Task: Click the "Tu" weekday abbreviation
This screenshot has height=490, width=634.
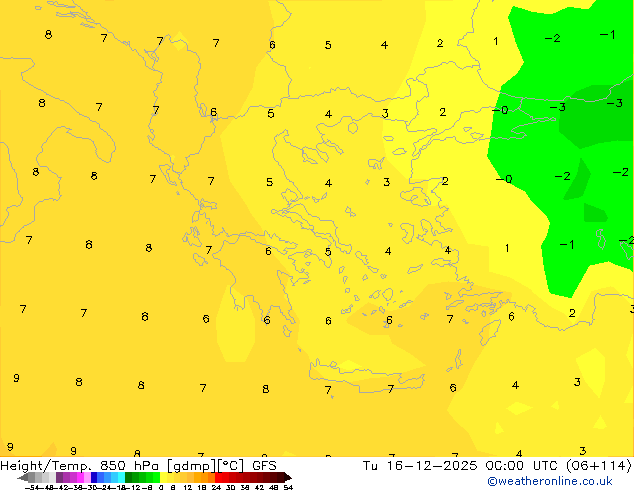Action: [370, 466]
